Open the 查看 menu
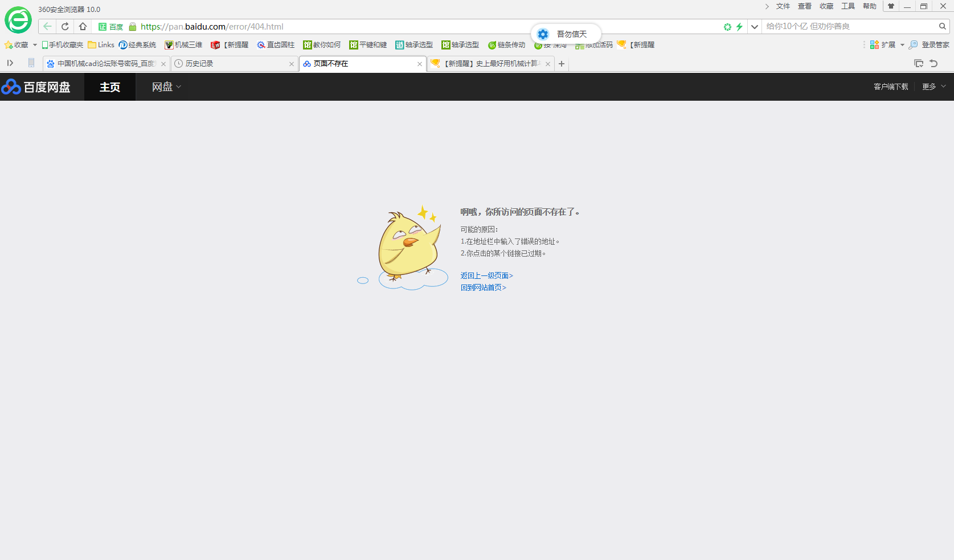This screenshot has width=954, height=560. pyautogui.click(x=805, y=6)
